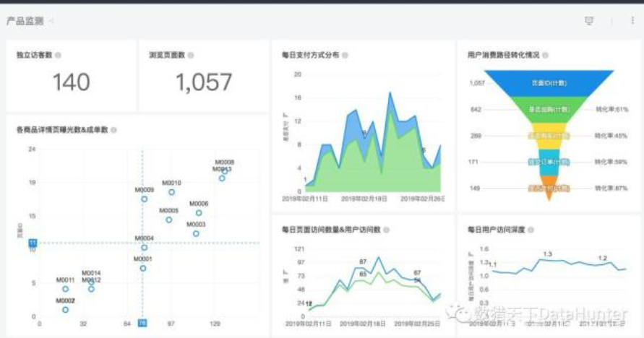
Task: Click the yellow funnel segment
Action: point(549,136)
